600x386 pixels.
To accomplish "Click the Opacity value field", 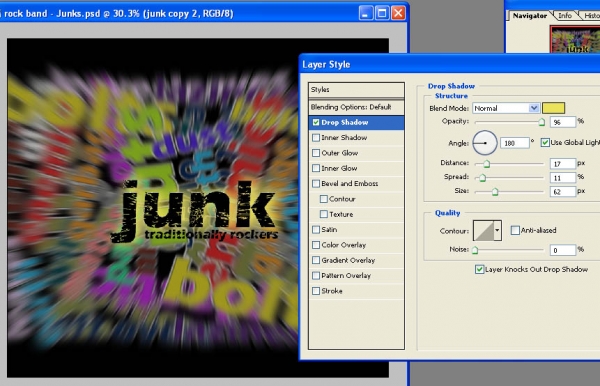I will pyautogui.click(x=563, y=122).
